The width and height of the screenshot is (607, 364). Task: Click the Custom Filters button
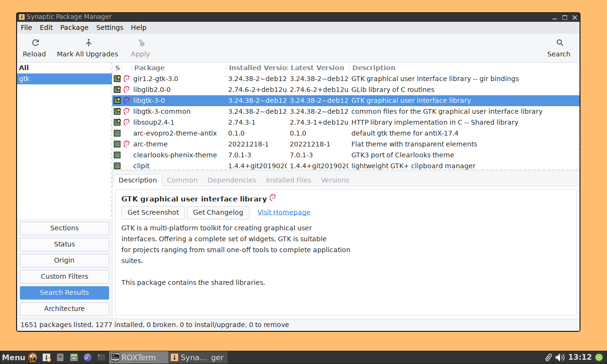click(x=64, y=276)
